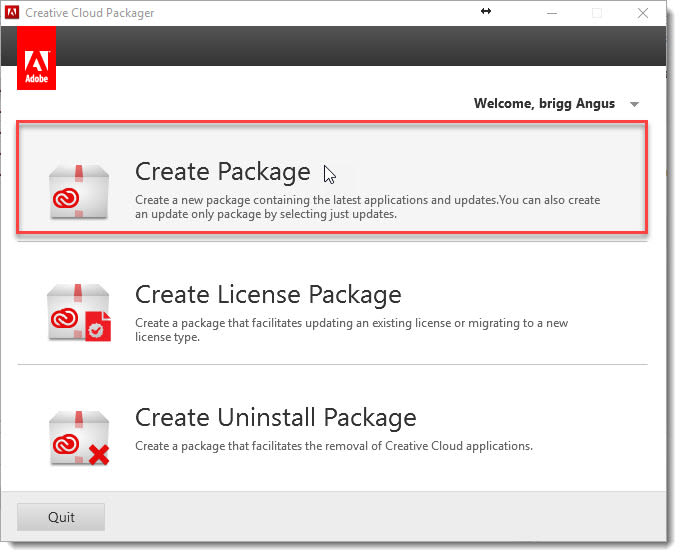Select the Create Package heading
The width and height of the screenshot is (682, 557).
tap(222, 171)
